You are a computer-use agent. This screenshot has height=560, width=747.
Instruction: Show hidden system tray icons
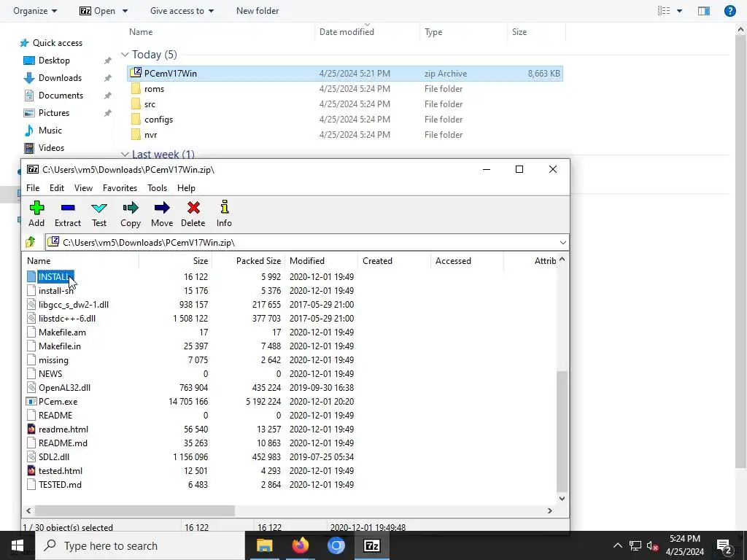(x=617, y=545)
